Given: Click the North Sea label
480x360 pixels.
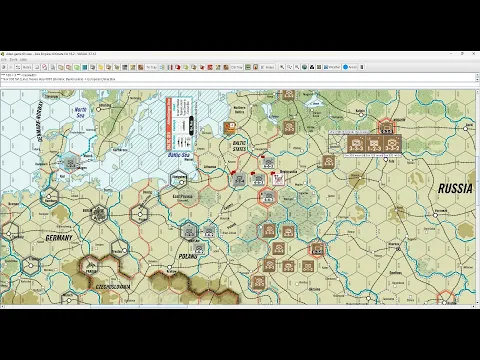Looking at the screenshot, I should coord(80,112).
